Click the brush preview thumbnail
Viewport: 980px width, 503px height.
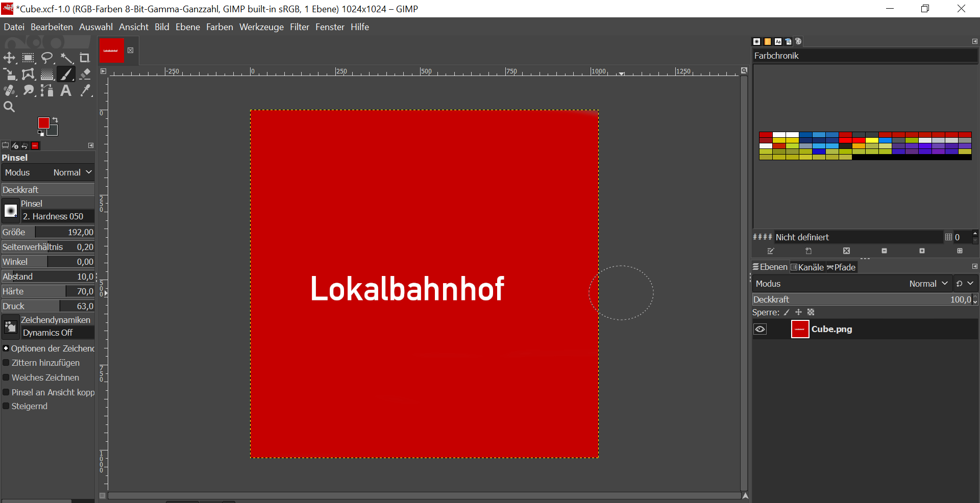click(x=11, y=210)
